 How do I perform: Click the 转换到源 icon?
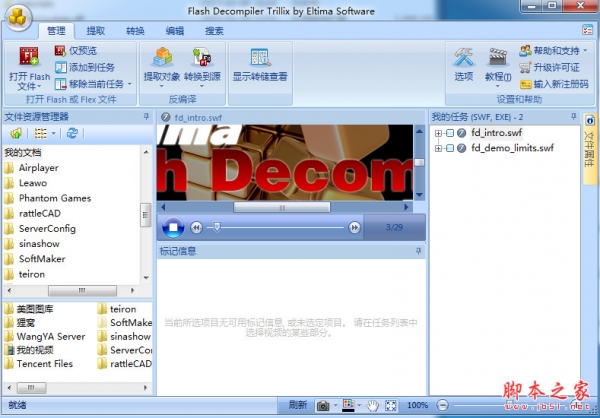[202, 57]
